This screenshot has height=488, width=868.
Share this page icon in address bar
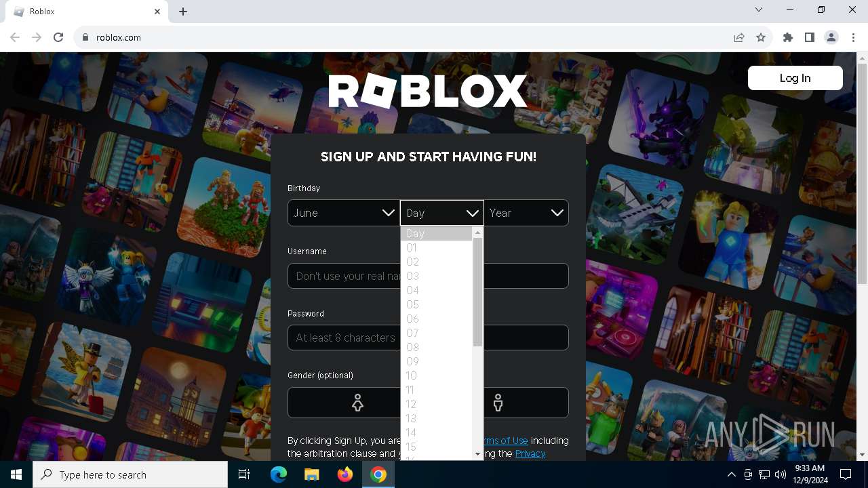[739, 37]
